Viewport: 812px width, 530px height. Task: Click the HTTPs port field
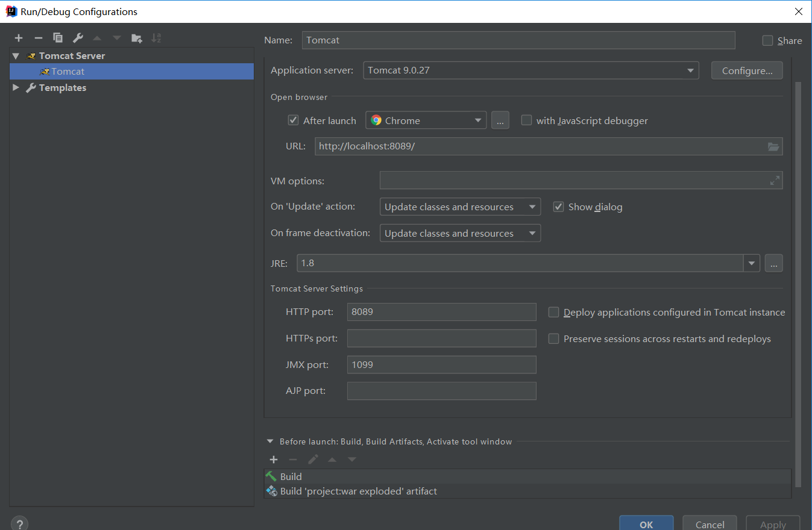click(x=442, y=338)
